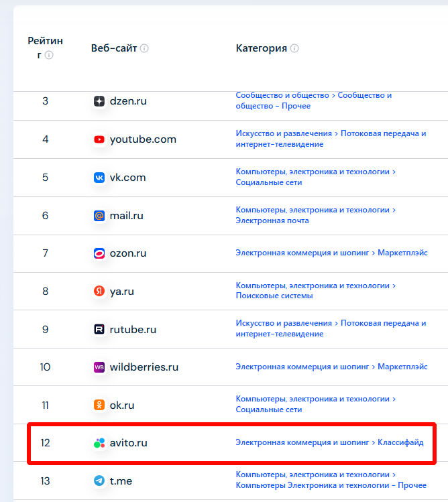Click the Wildberries WB icon
448x502 pixels.
point(99,367)
